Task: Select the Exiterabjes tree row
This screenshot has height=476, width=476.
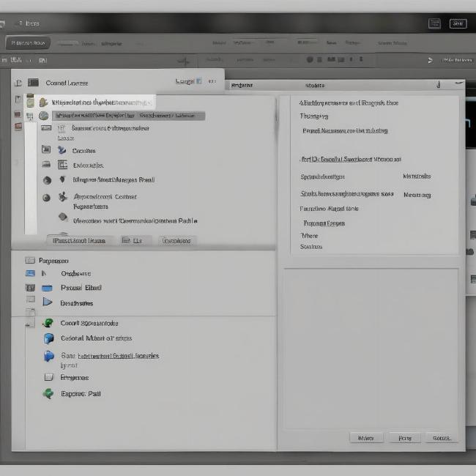Action: click(88, 166)
